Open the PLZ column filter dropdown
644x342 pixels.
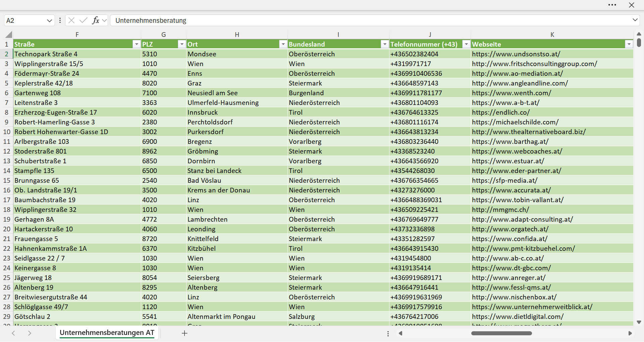[182, 44]
